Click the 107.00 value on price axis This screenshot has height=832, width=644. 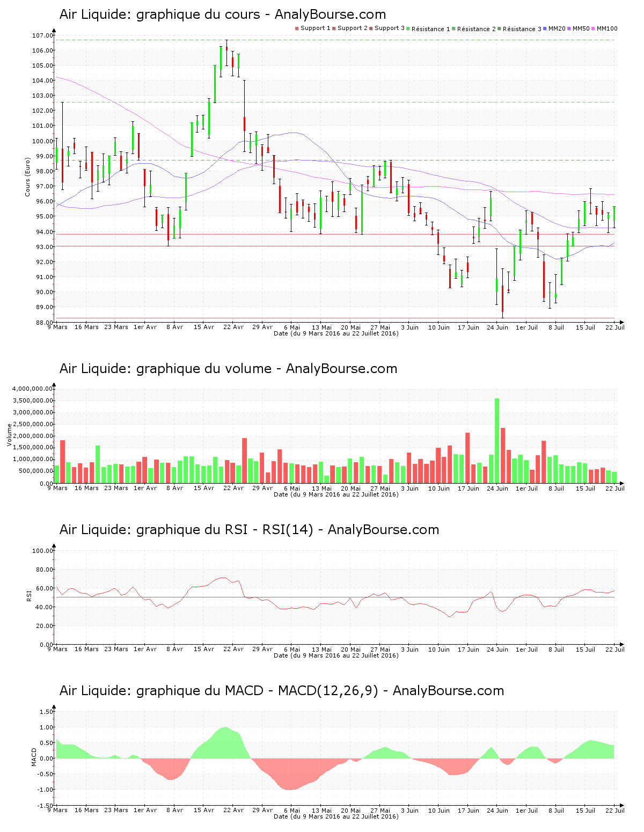(x=42, y=35)
